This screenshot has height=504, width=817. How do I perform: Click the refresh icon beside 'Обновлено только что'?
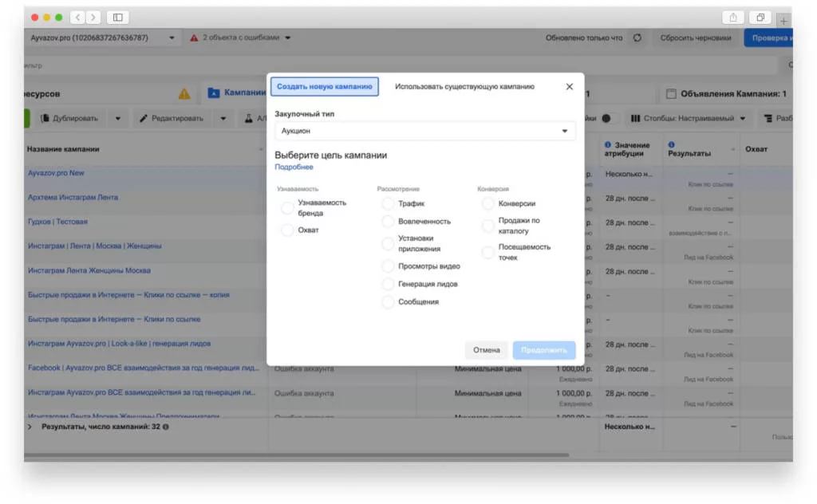point(637,37)
